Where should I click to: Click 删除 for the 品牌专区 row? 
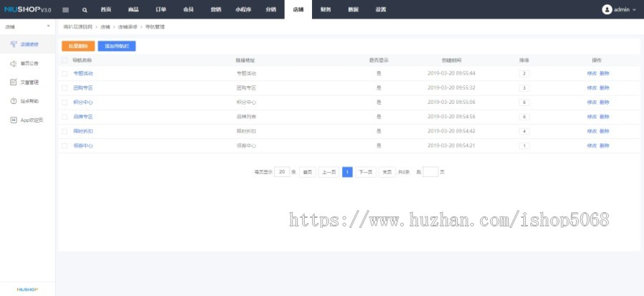pyautogui.click(x=604, y=117)
